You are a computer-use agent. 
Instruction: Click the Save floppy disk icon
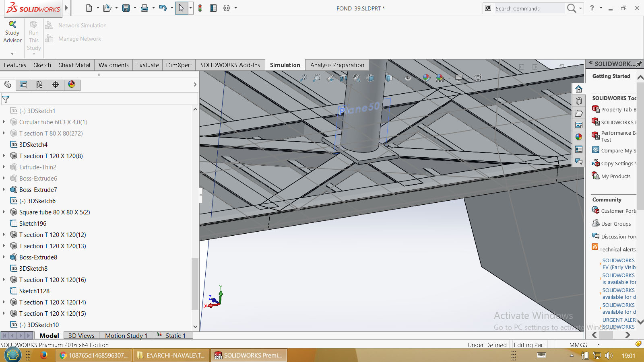tap(126, 8)
